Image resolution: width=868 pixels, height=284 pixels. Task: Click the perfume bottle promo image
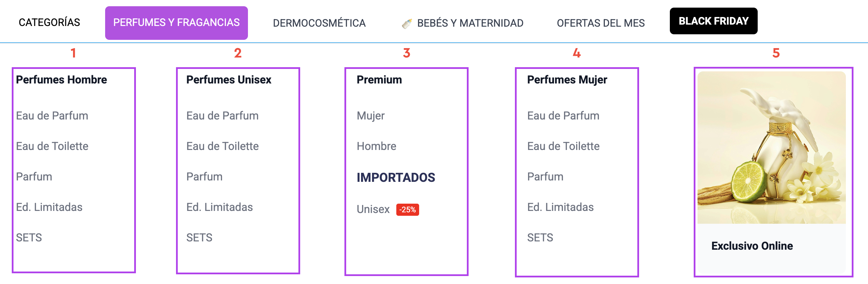coord(771,148)
